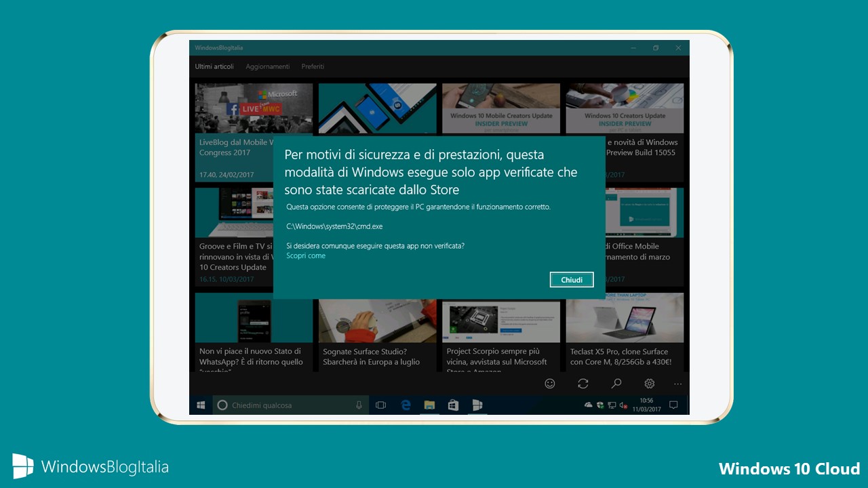Viewport: 868px width, 488px height.
Task: Open Task View from the taskbar
Action: point(381,405)
